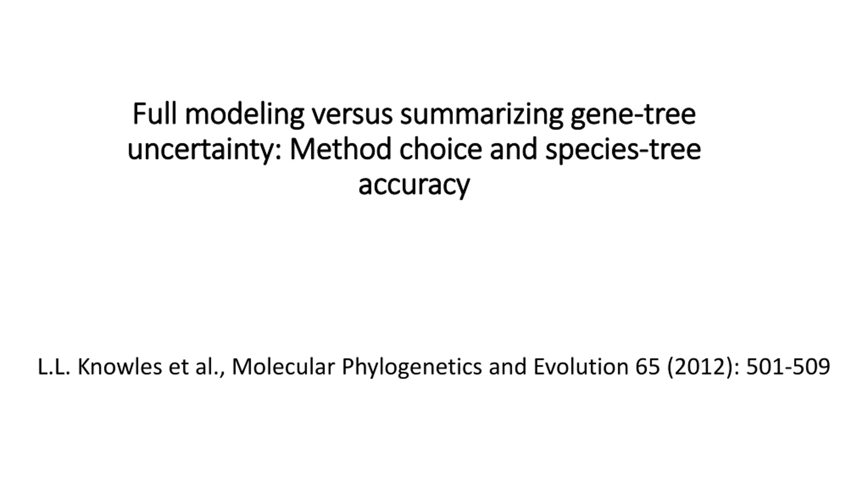868x488 pixels.
Task: Click the author name "L.L. Knowles"
Action: [x=100, y=367]
